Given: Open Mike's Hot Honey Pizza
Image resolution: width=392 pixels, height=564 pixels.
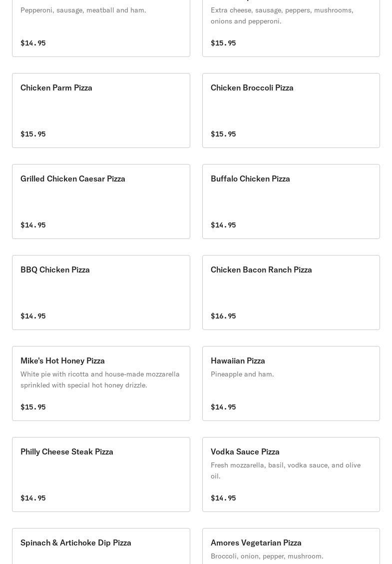Looking at the screenshot, I should pos(101,383).
